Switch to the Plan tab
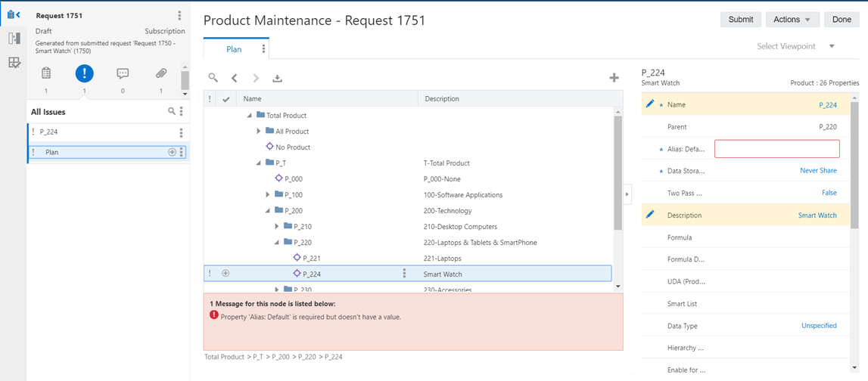This screenshot has width=868, height=381. point(234,49)
